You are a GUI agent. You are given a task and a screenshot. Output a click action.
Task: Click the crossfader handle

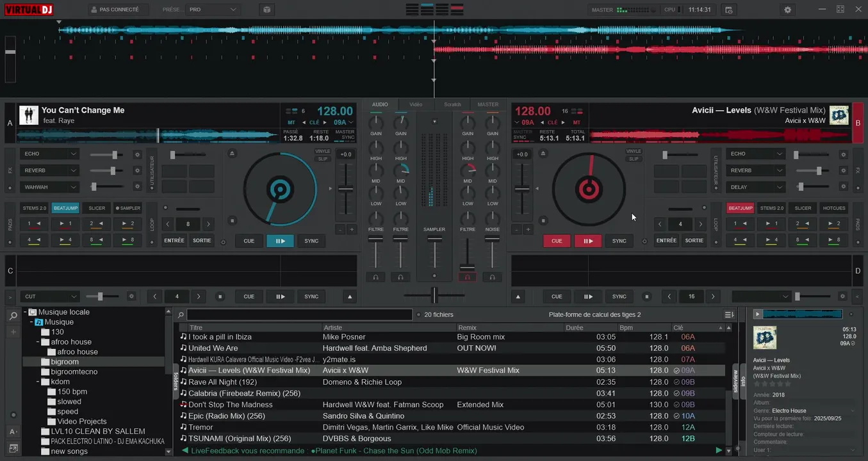(434, 295)
